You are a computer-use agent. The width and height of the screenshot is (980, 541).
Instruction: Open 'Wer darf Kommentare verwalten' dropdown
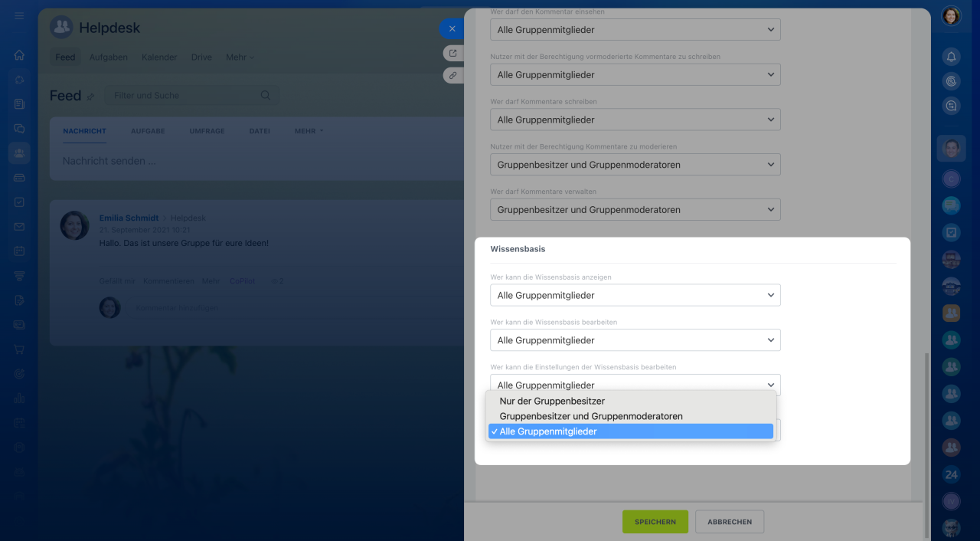635,209
